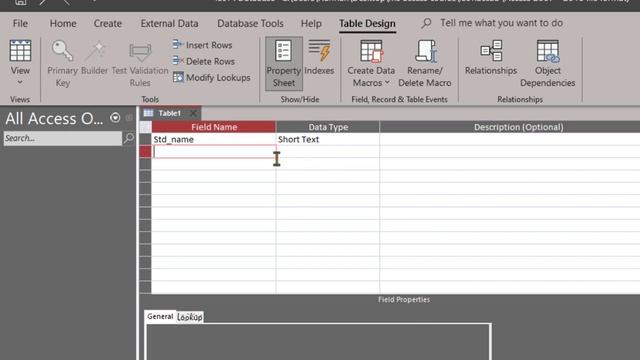Run Test Validation Rules
The height and width of the screenshot is (360, 640).
pyautogui.click(x=140, y=63)
